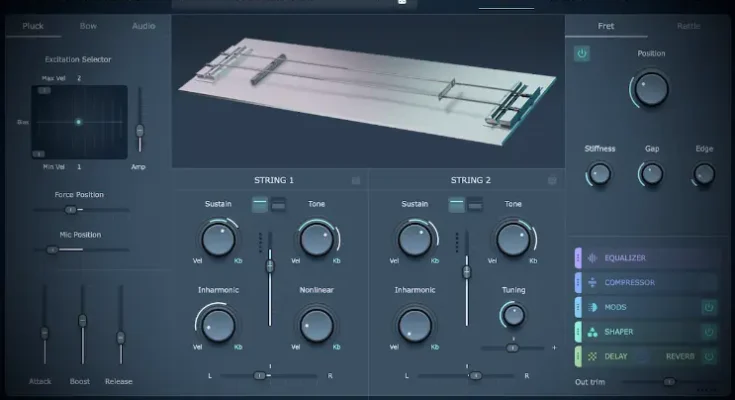This screenshot has width=735, height=400.
Task: Click the String 1 lock icon
Action: pos(354,181)
